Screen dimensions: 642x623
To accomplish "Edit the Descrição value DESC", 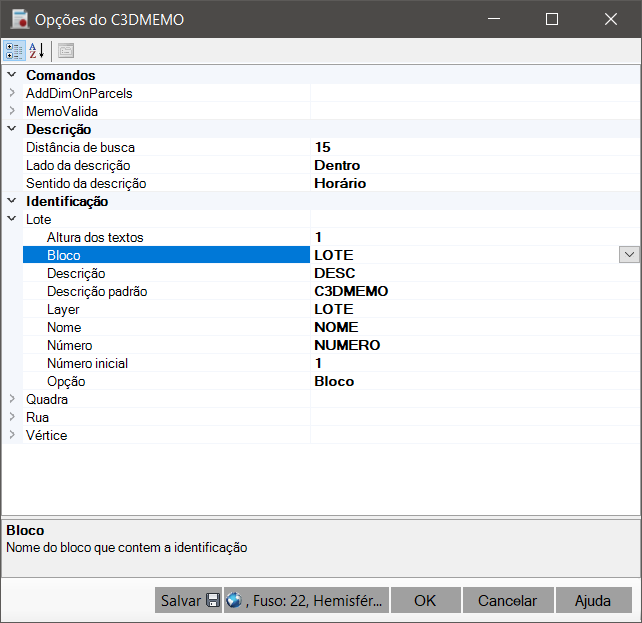I will [475, 273].
